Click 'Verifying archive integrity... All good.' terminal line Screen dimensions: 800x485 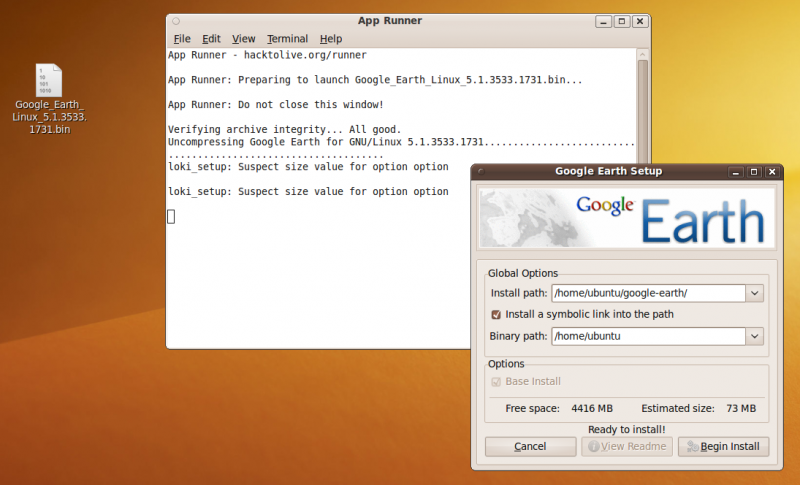285,130
